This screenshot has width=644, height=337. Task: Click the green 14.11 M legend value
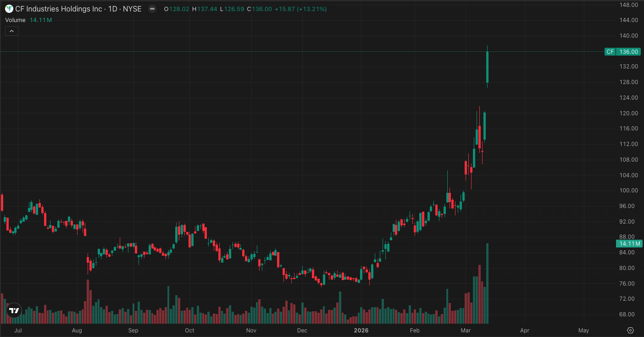(x=40, y=20)
